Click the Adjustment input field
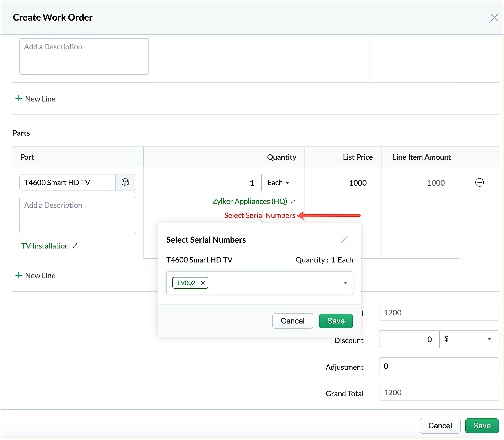 pos(439,366)
